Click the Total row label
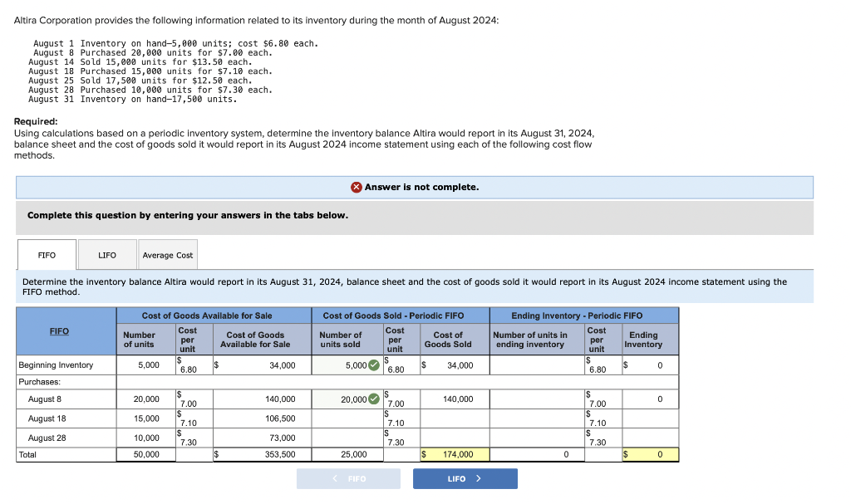Image resolution: width=851 pixels, height=504 pixels. (x=27, y=455)
